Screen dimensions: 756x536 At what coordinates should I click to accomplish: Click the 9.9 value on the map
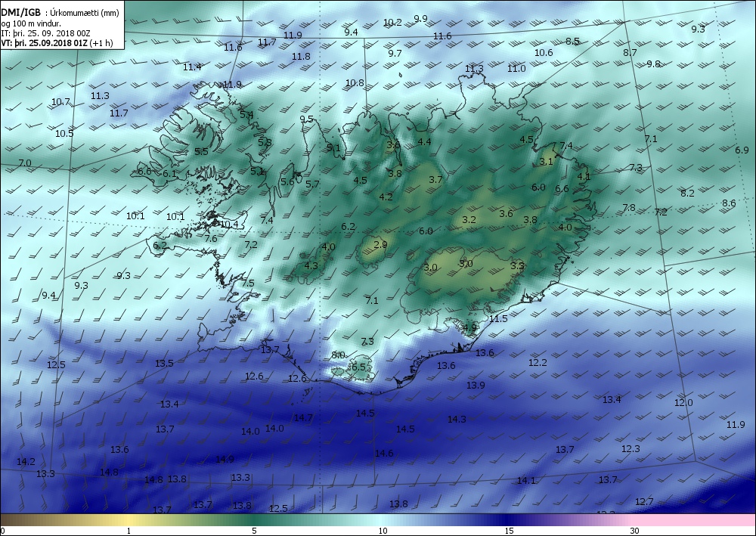click(420, 18)
